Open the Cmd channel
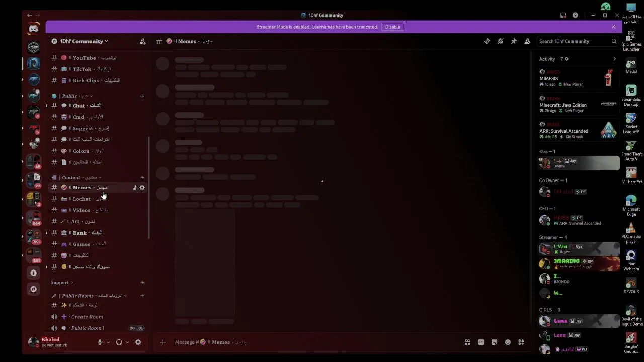The width and height of the screenshot is (644, 362). tap(98, 117)
